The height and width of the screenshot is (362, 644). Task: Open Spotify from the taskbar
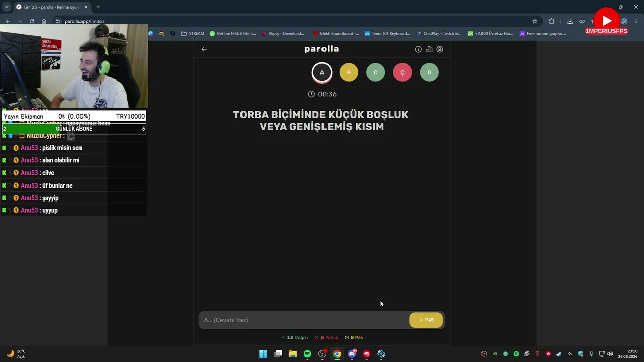307,354
